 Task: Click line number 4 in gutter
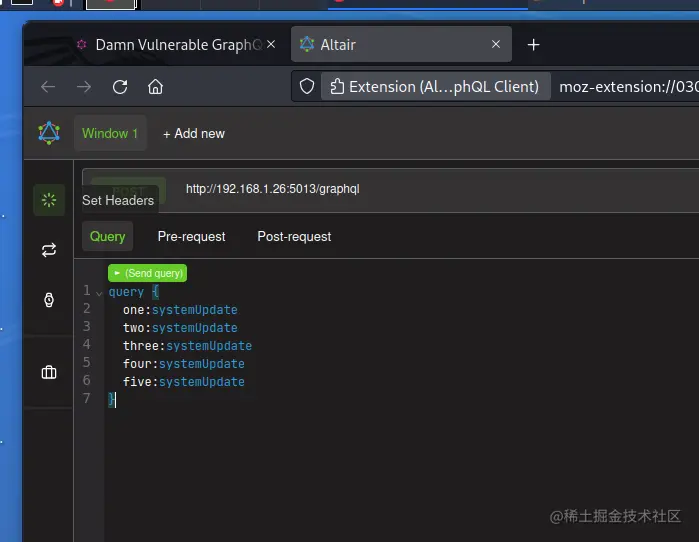coord(86,344)
